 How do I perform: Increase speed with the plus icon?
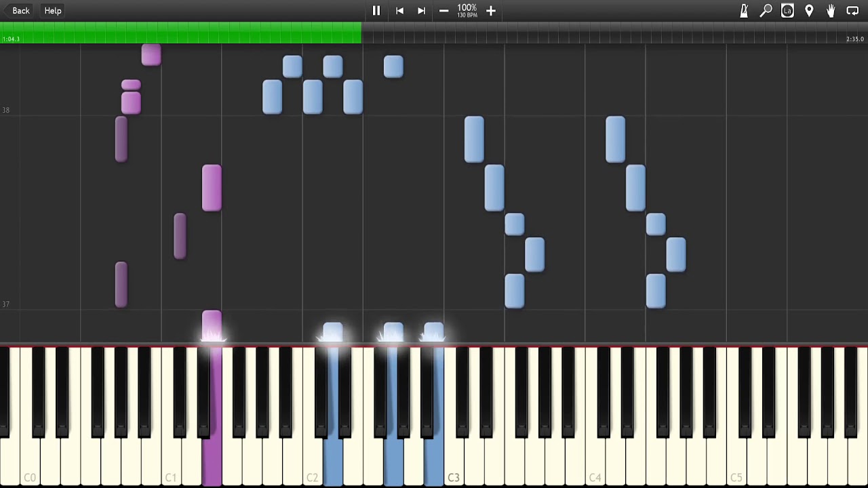[491, 11]
